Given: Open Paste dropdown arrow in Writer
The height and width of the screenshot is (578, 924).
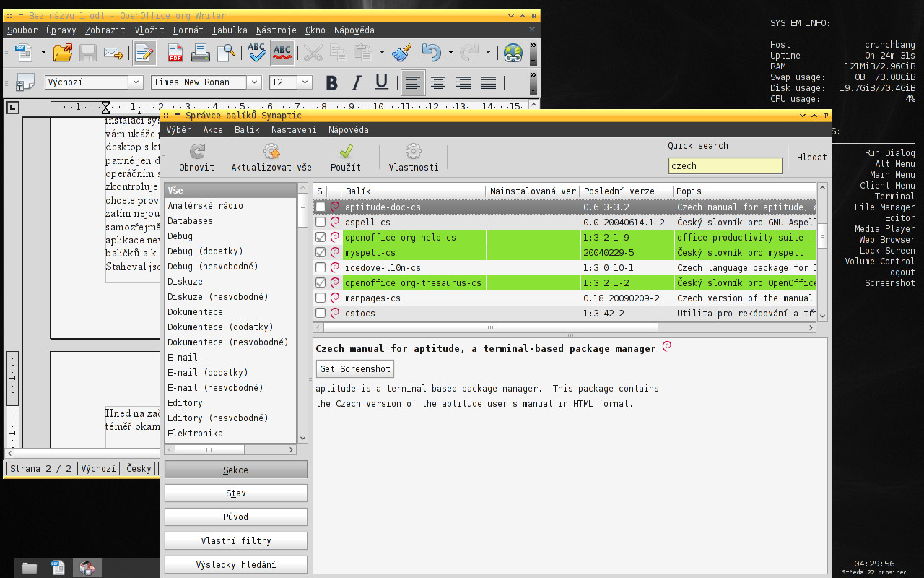Looking at the screenshot, I should point(381,52).
